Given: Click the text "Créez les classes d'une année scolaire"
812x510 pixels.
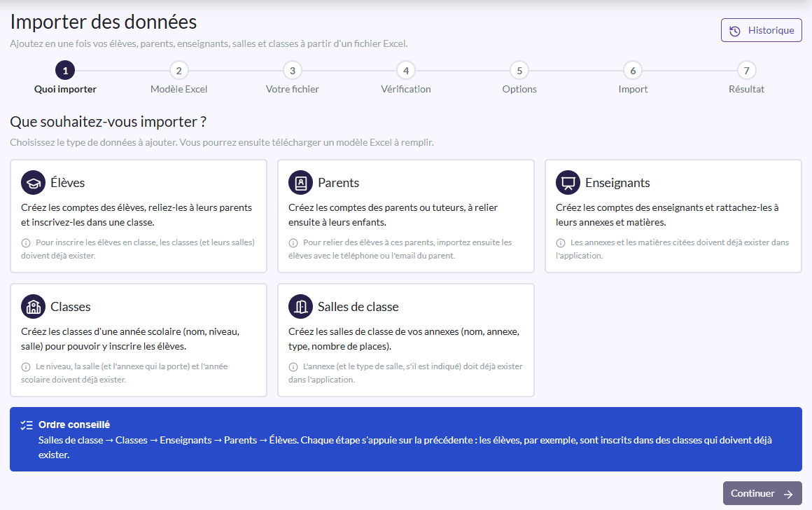Looking at the screenshot, I should tap(101, 331).
